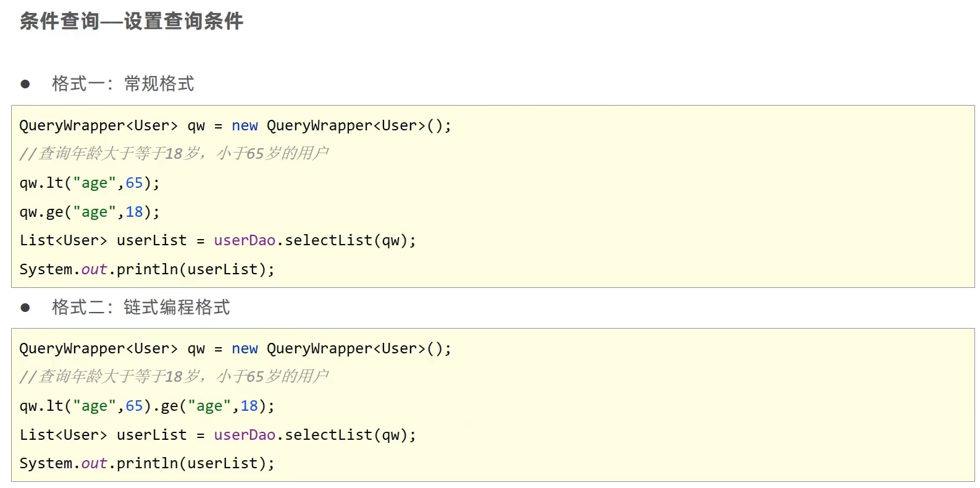Click the bullet point before 格式一
Screen dimensions: 980x488
coord(25,84)
